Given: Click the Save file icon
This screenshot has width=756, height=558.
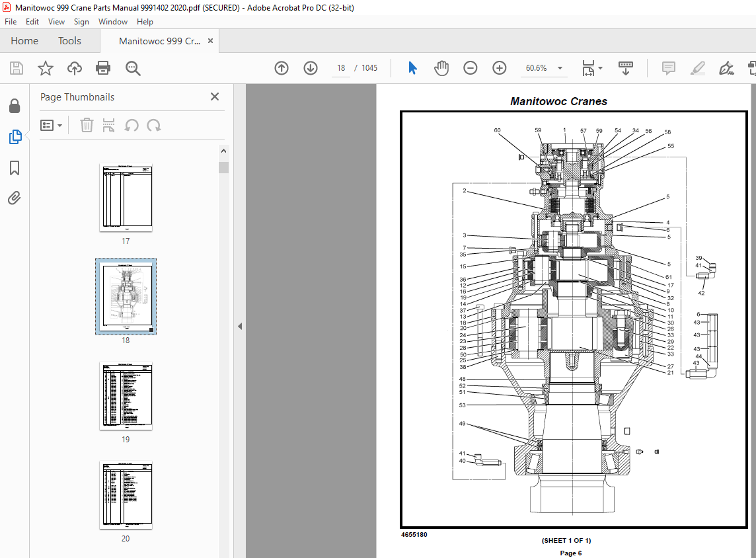Looking at the screenshot, I should [17, 68].
